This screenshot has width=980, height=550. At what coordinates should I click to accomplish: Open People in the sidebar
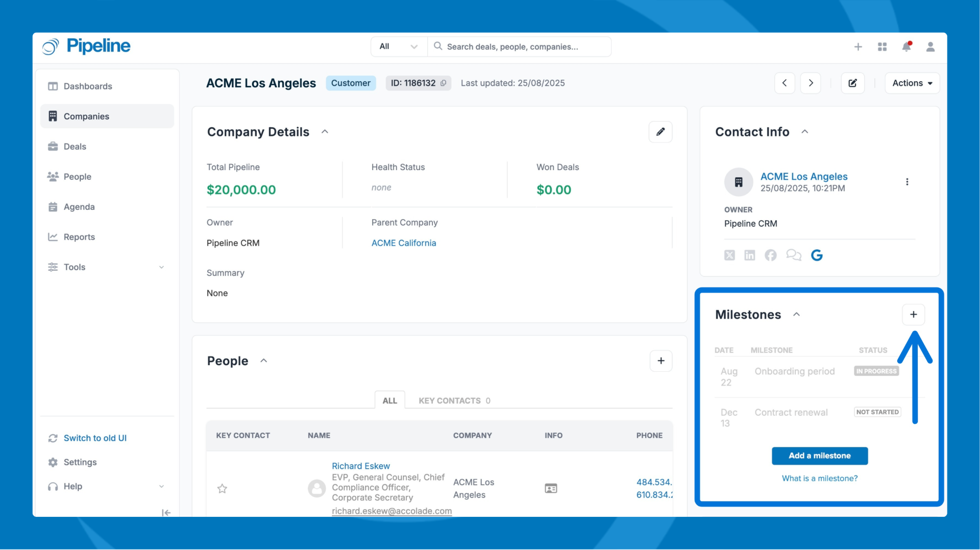[107, 177]
